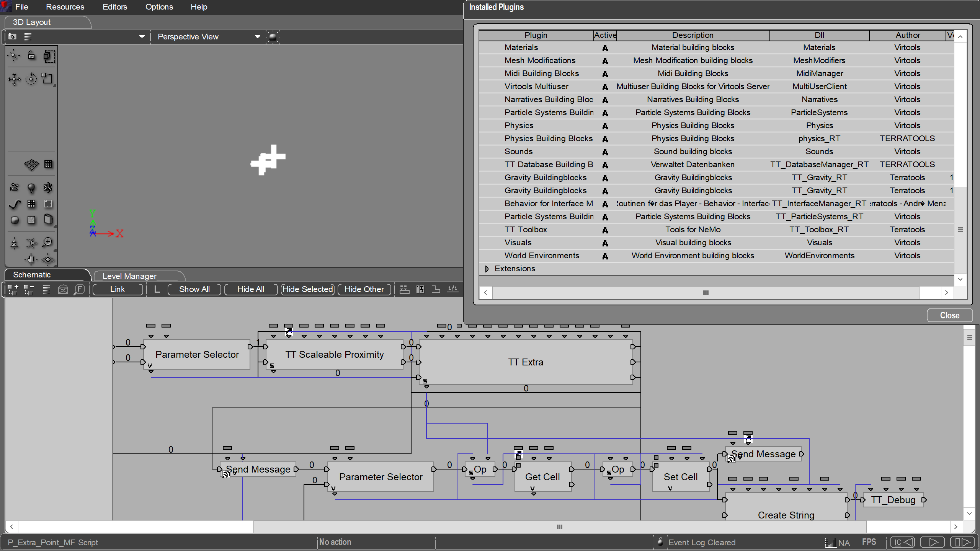Click the create camera icon
980x551 pixels.
[14, 187]
